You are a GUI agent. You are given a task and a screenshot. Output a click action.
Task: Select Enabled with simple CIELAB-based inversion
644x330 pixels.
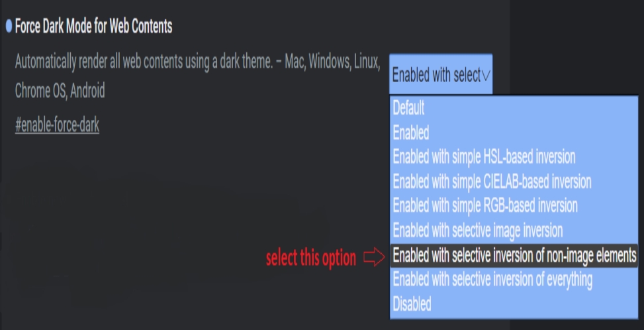tap(492, 181)
